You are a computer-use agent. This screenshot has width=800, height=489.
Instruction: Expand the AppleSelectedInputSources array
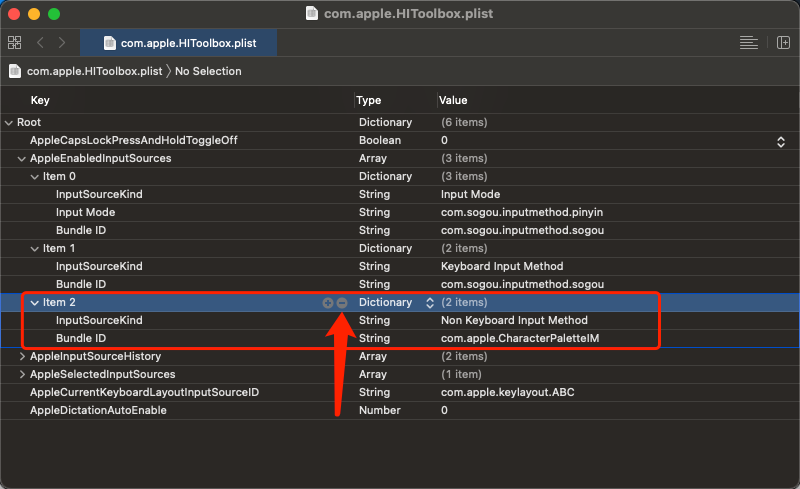[22, 374]
